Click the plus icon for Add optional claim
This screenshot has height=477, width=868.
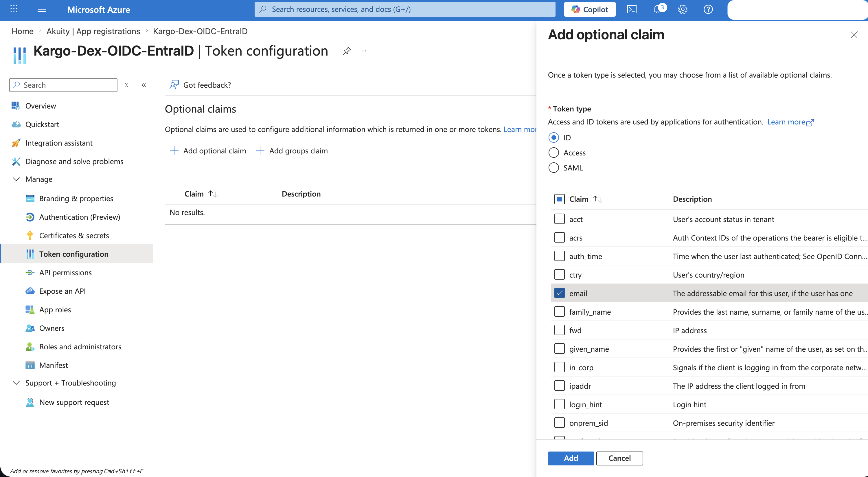click(x=174, y=150)
